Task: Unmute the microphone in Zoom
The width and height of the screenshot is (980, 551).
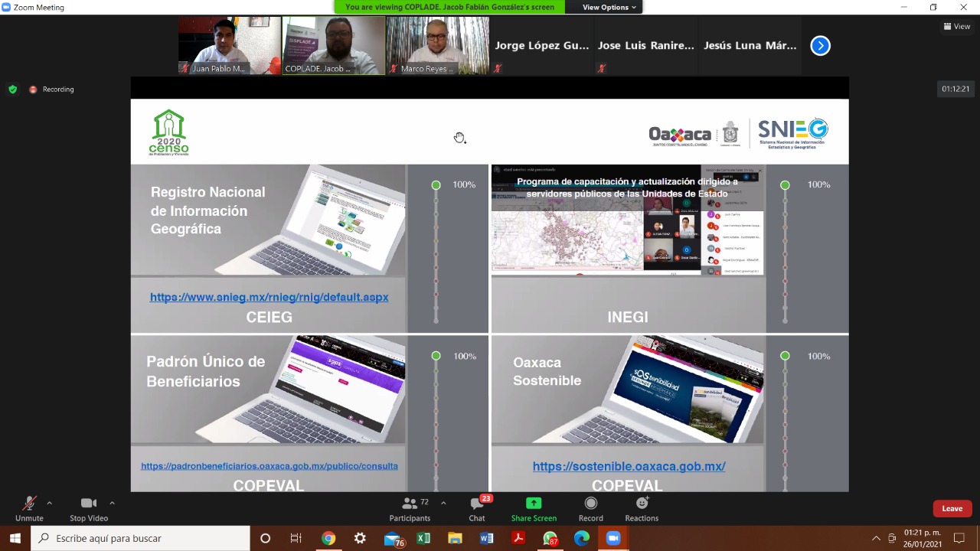Action: click(x=29, y=508)
